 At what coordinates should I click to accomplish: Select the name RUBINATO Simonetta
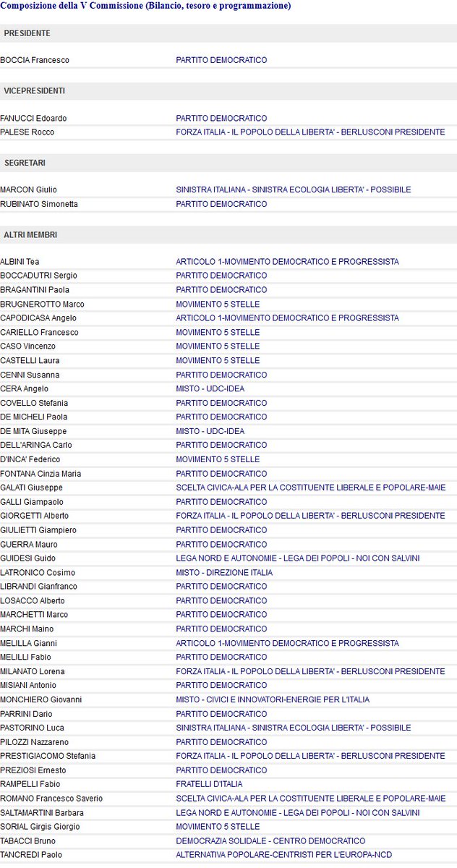coord(39,204)
